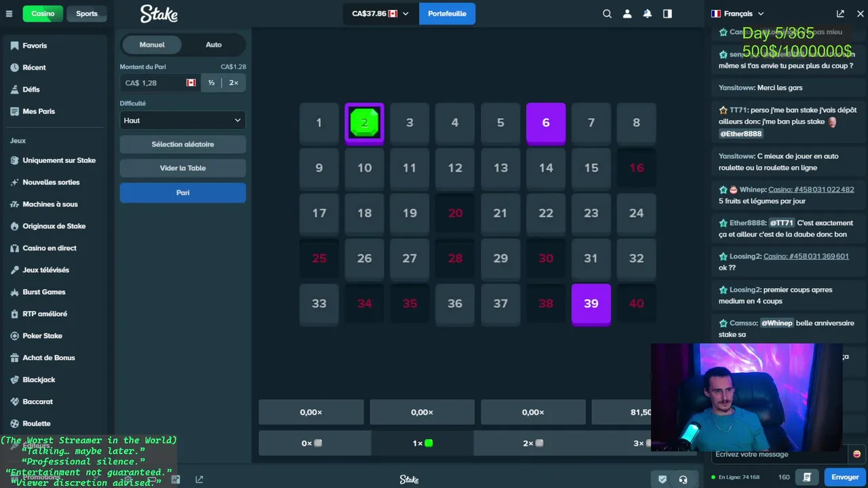Screen dimensions: 868x488
Task: Select Keno tile 1
Action: click(x=319, y=123)
